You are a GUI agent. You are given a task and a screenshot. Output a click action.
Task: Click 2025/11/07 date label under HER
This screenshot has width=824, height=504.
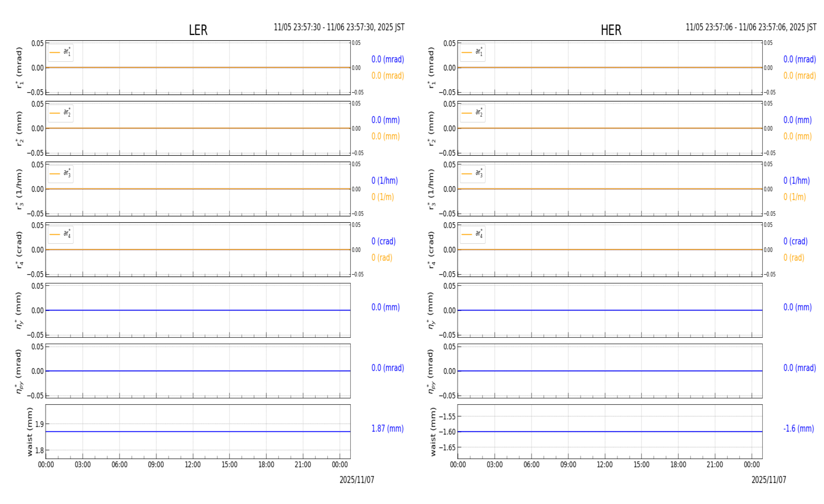(769, 480)
